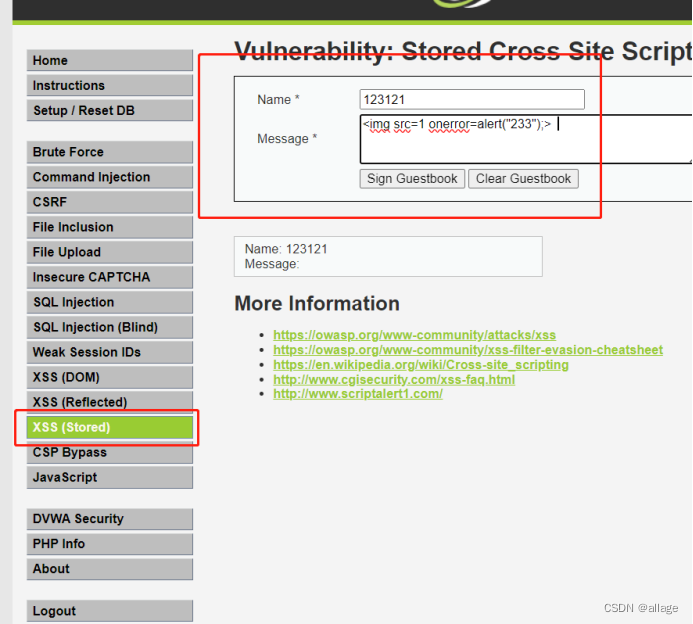Viewport: 693px width, 624px height.
Task: Go to File Upload module
Action: 110,252
